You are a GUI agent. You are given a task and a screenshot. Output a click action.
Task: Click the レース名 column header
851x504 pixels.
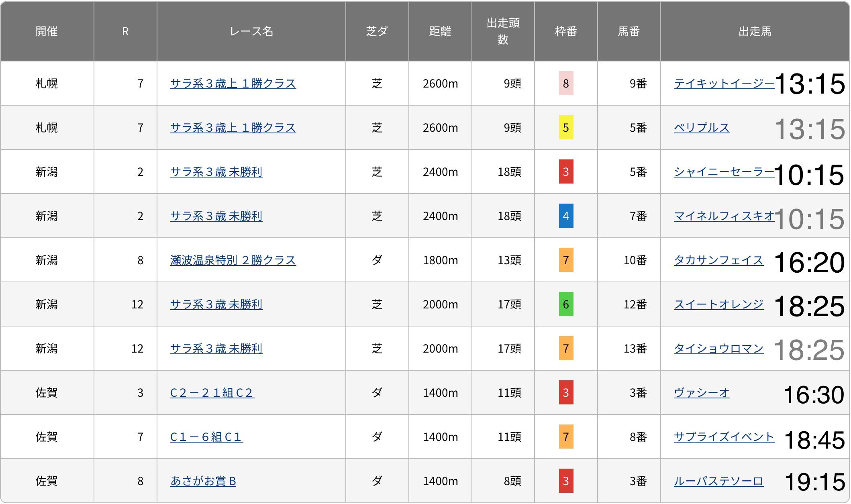[251, 31]
